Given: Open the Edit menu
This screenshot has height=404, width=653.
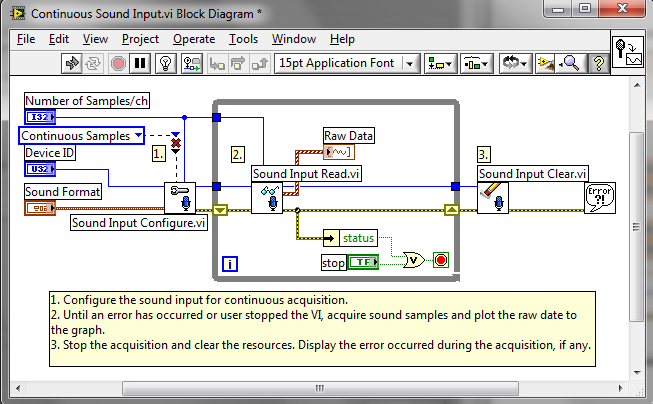Looking at the screenshot, I should (x=59, y=39).
